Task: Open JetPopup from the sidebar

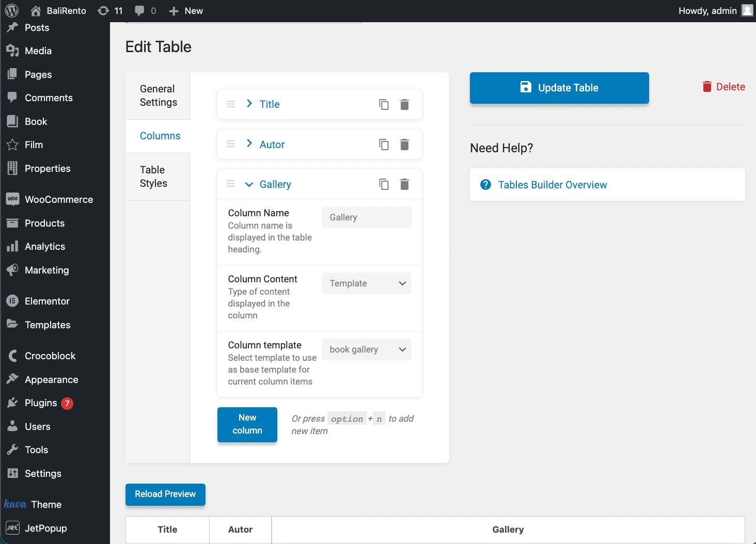Action: (45, 528)
